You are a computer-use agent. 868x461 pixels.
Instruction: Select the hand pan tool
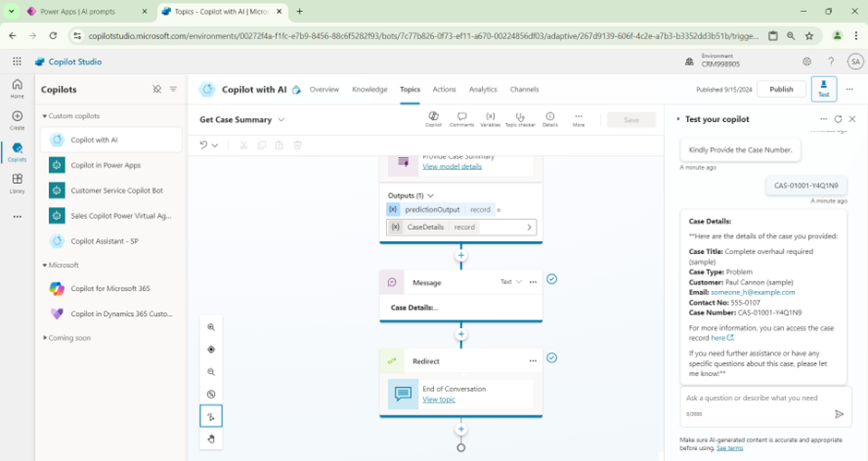[x=211, y=439]
